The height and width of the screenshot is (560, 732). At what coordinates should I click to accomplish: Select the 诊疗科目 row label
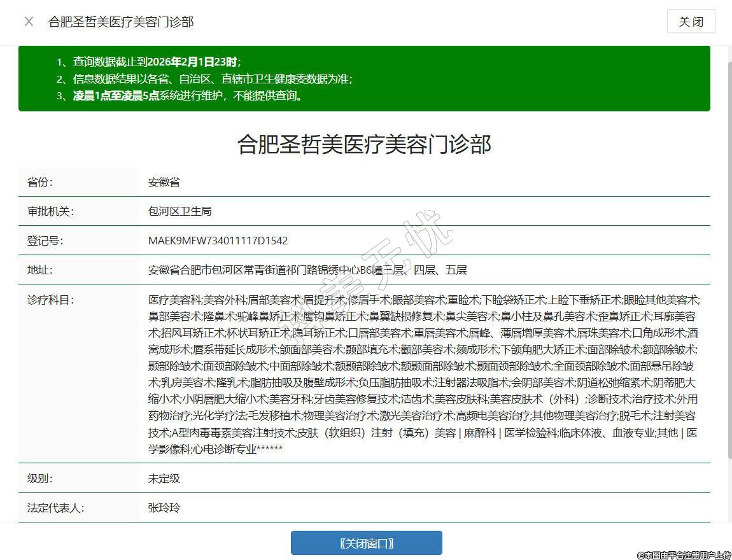(50, 299)
